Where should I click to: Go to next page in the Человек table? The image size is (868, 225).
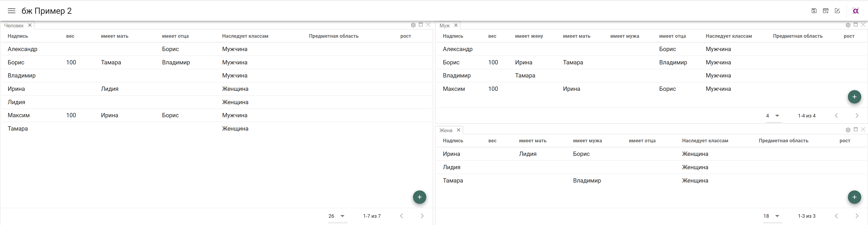[422, 216]
